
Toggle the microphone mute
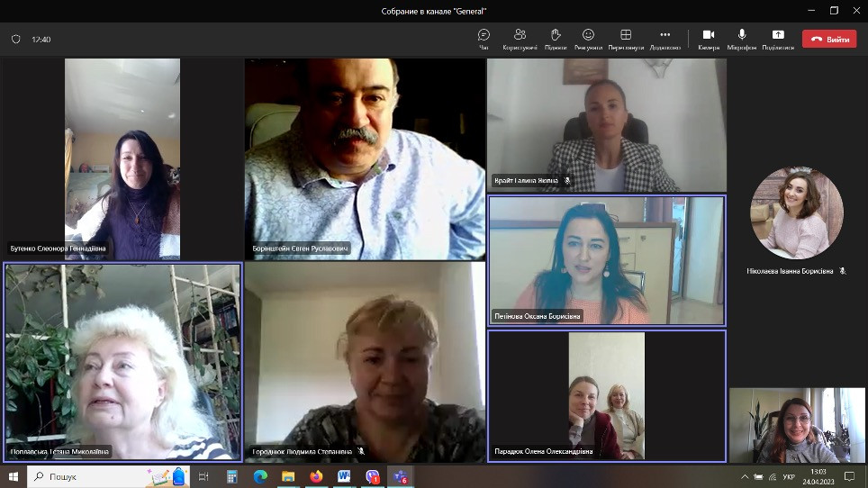tap(742, 40)
